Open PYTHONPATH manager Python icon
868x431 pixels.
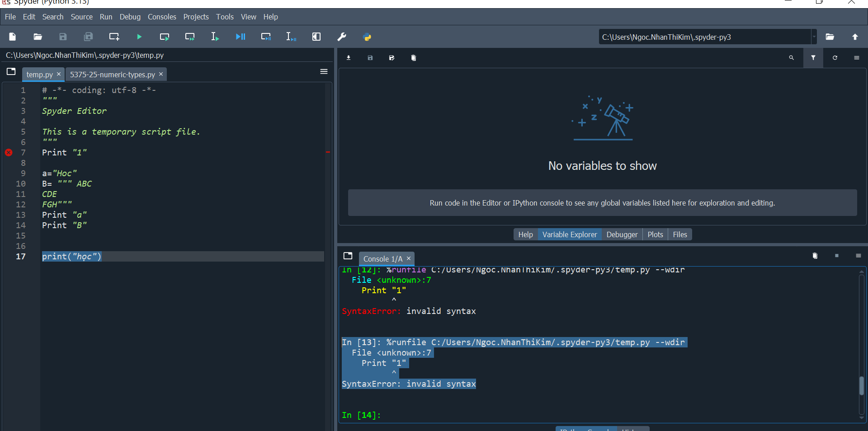pyautogui.click(x=367, y=37)
